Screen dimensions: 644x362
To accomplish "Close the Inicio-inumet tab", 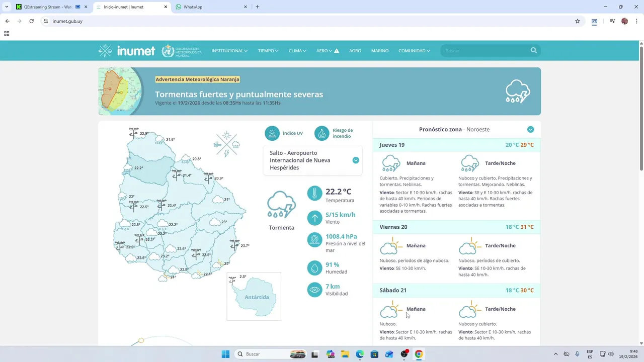I will tap(166, 7).
